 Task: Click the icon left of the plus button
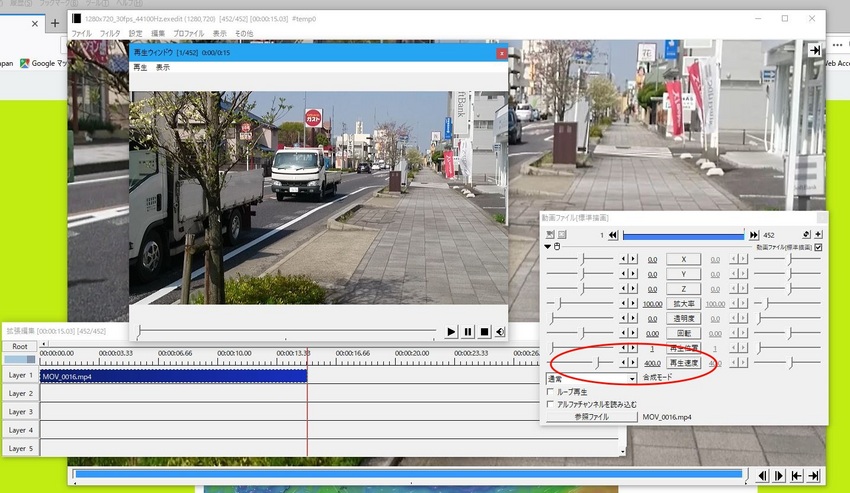[x=807, y=234]
